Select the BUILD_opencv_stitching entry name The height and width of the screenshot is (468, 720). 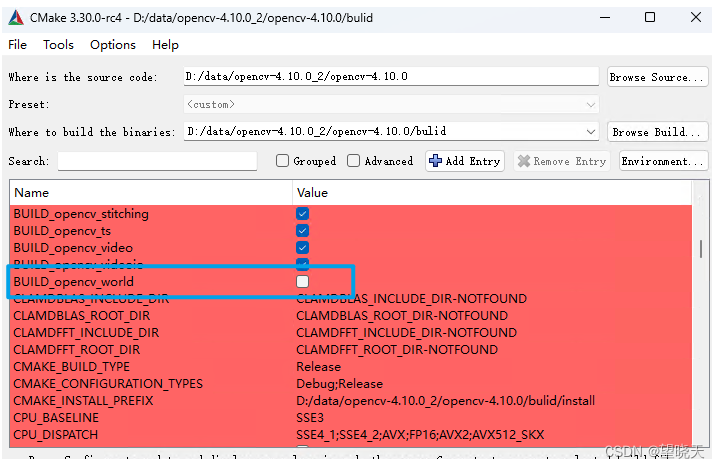[81, 214]
